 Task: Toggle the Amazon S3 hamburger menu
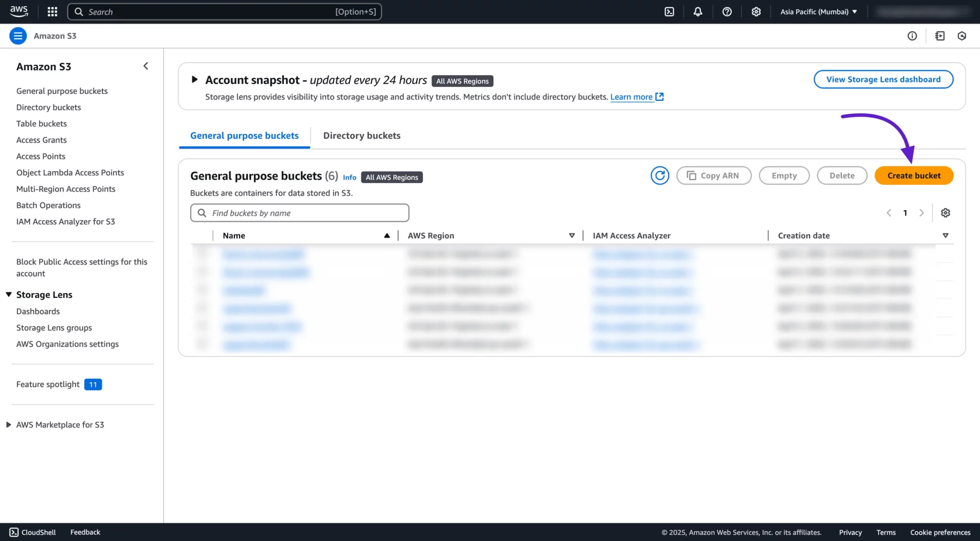click(18, 36)
